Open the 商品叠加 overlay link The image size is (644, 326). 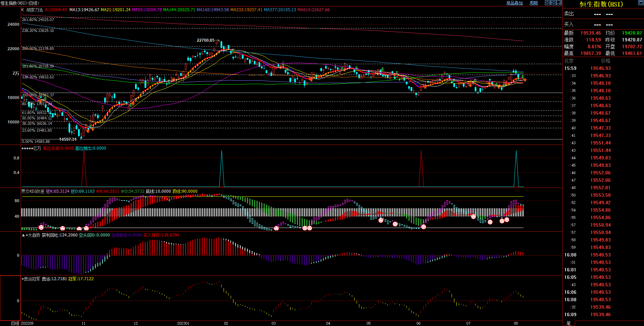pyautogui.click(x=514, y=3)
